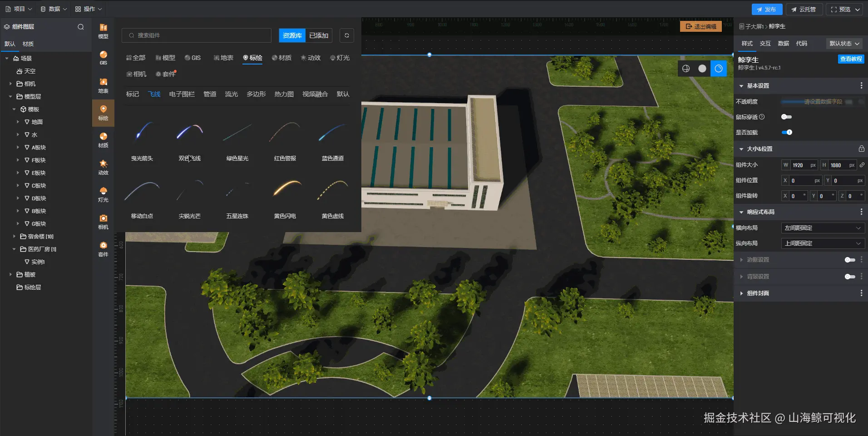Collapse the 基本设置 section

point(741,85)
